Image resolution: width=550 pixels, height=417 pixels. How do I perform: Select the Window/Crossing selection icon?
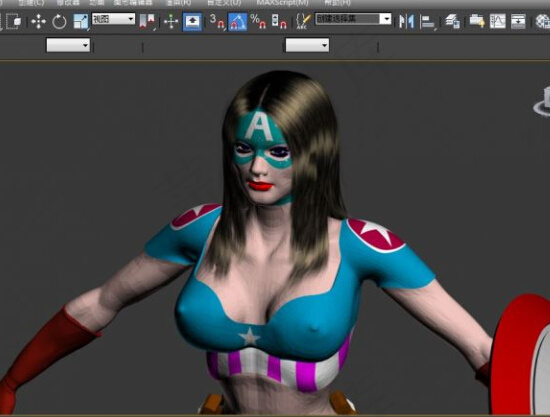click(14, 21)
